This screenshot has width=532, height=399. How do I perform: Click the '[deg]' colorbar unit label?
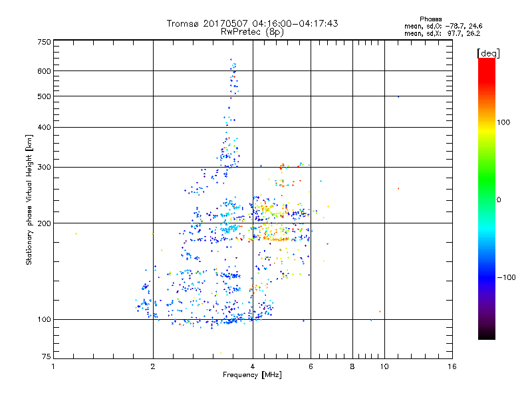(x=488, y=53)
